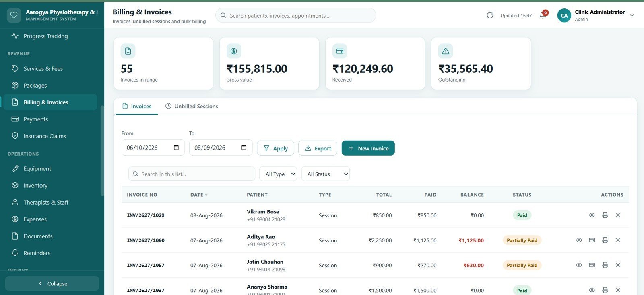The width and height of the screenshot is (644, 295).
Task: Export the invoice list
Action: (x=318, y=148)
